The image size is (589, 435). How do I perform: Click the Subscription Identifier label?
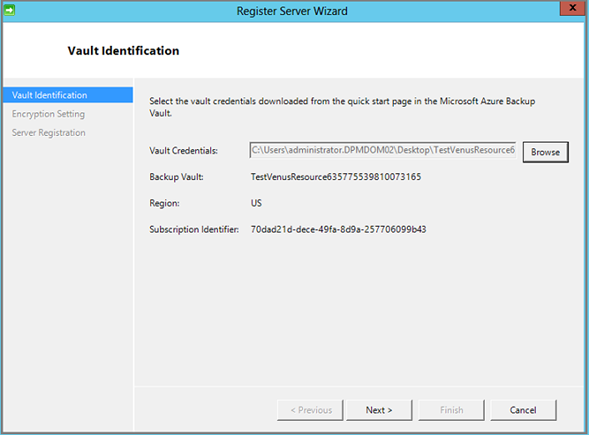click(x=194, y=230)
